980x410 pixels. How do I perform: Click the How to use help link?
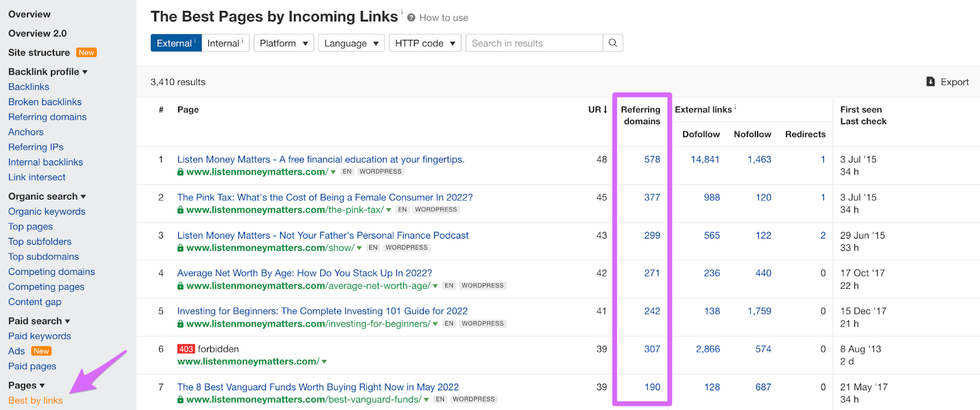[x=443, y=18]
